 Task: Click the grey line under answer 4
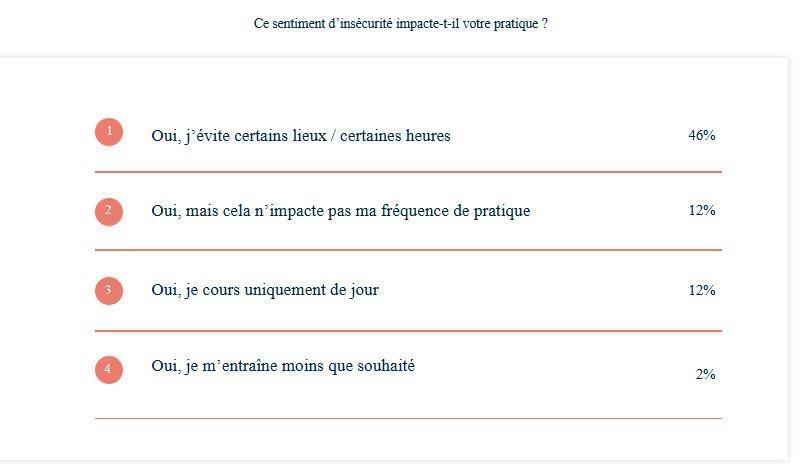point(408,418)
